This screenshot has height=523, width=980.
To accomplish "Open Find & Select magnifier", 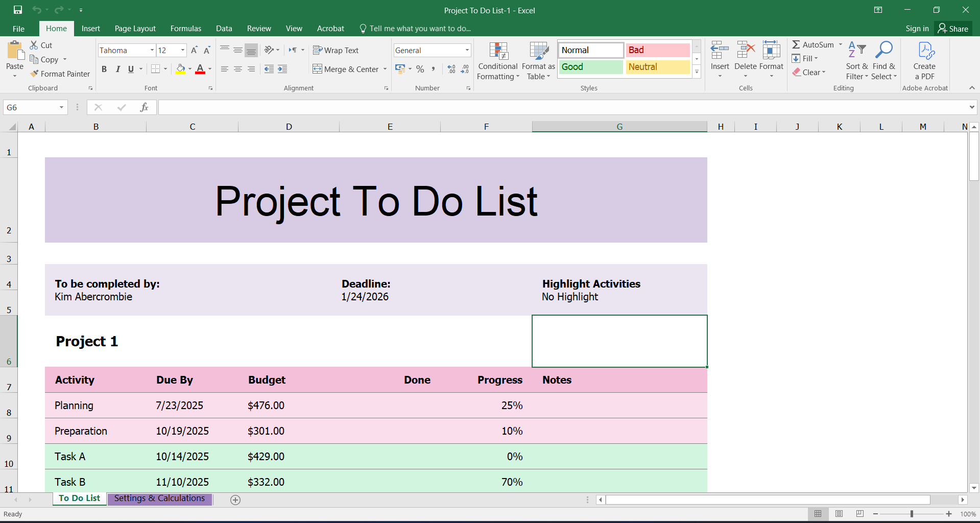I will (883, 51).
